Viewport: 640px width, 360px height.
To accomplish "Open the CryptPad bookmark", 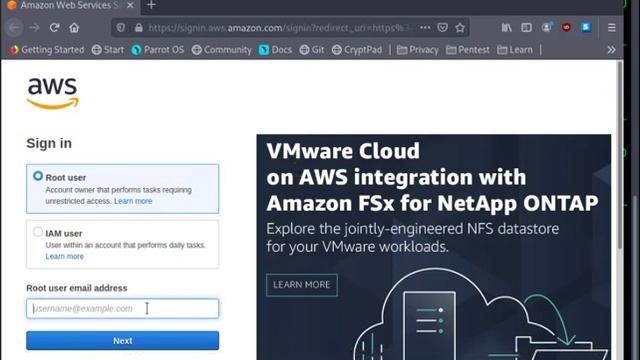I will [x=357, y=50].
